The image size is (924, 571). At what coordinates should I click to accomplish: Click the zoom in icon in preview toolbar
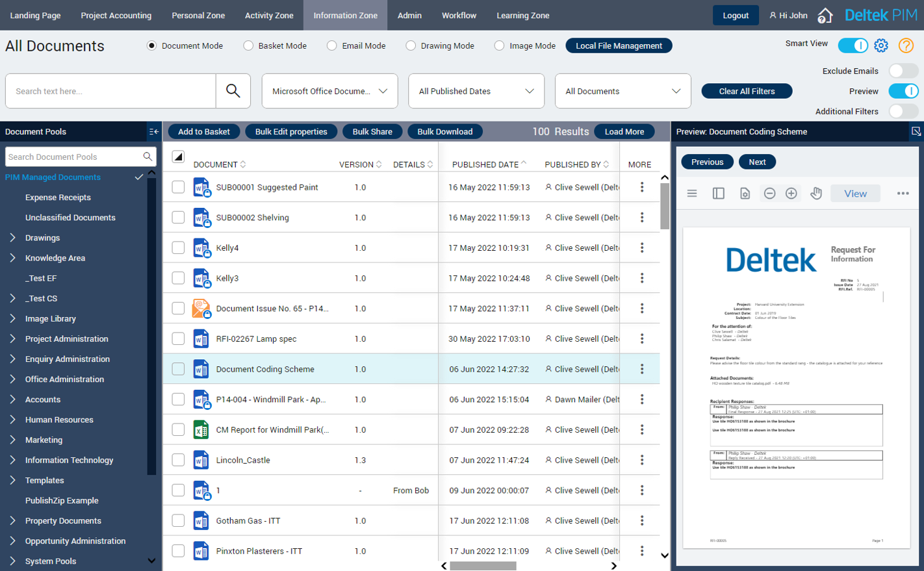[x=791, y=194]
